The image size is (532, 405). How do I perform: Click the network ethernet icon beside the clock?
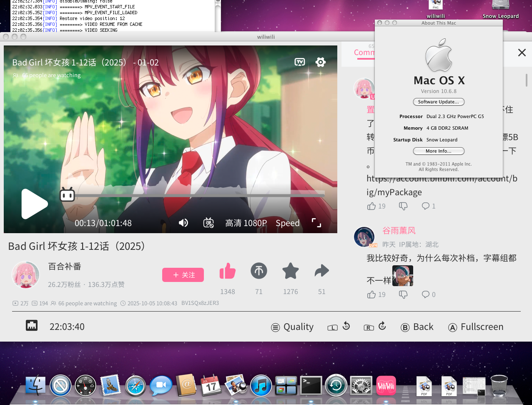32,325
